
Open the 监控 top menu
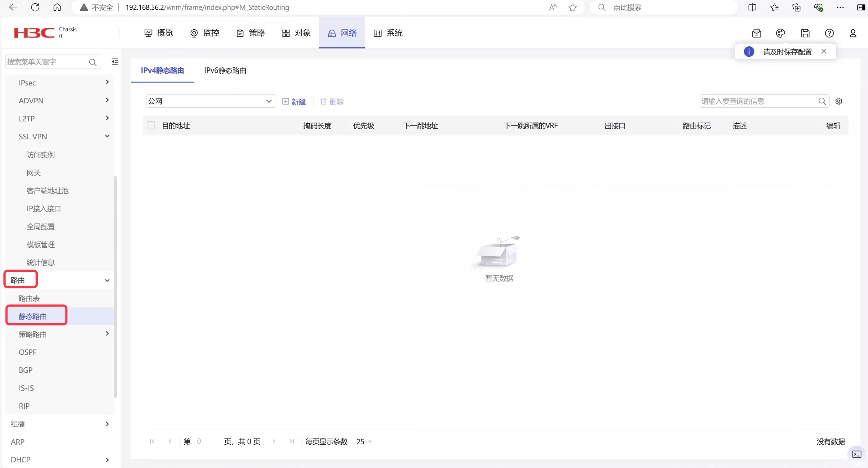(x=205, y=33)
